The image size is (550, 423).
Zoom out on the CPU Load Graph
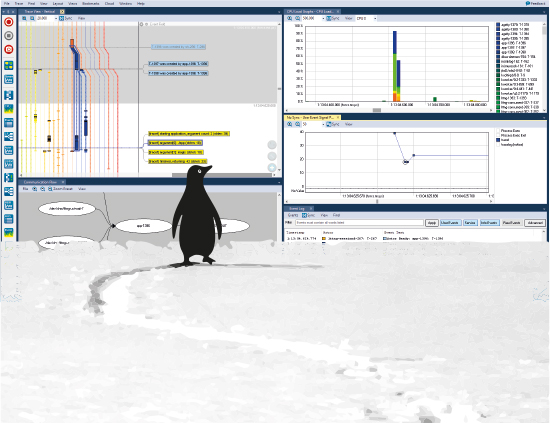[x=297, y=18]
